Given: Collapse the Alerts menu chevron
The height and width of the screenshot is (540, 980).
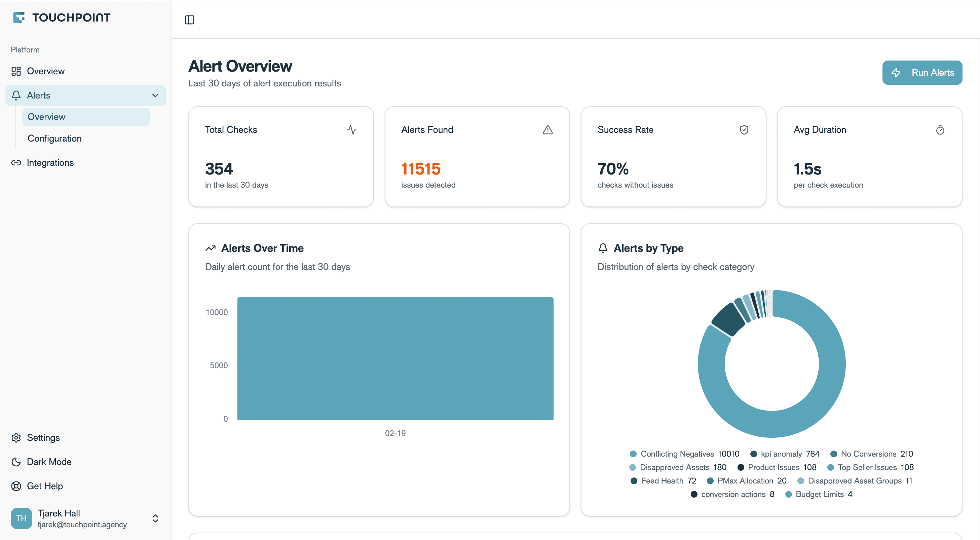Looking at the screenshot, I should pos(155,95).
